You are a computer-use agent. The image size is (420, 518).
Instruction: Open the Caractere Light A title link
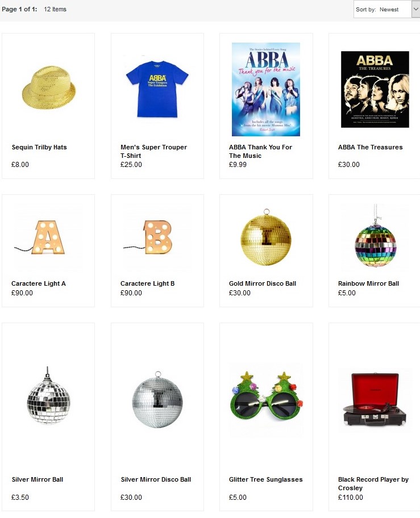coord(39,283)
